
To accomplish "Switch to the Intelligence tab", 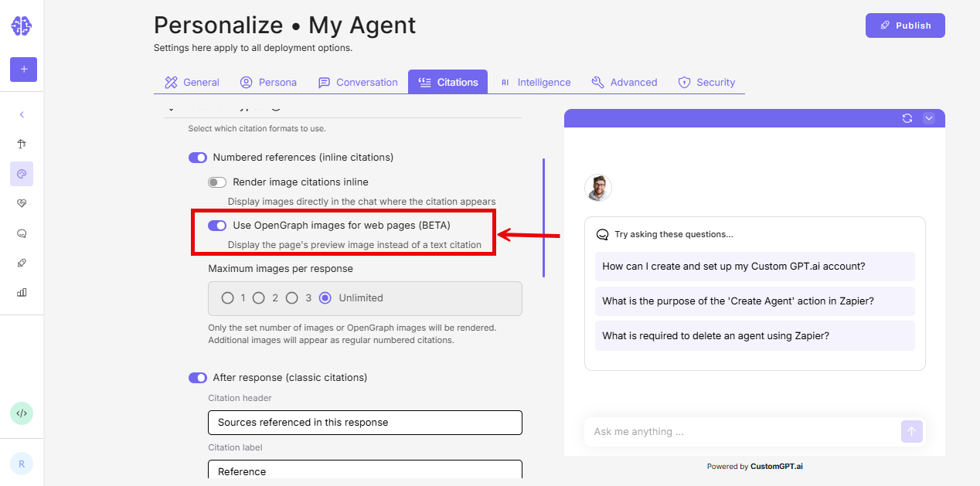I will coord(536,82).
